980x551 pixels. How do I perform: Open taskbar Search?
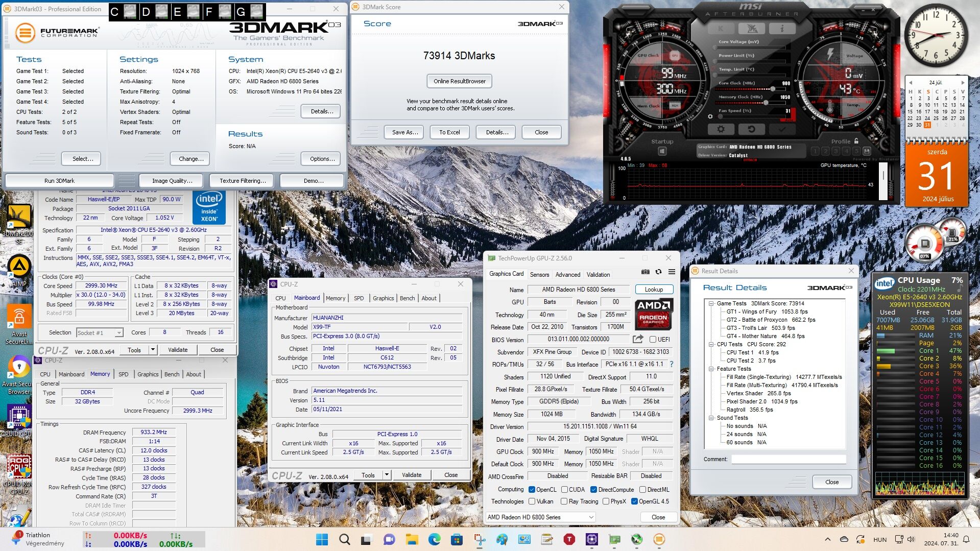pos(345,539)
